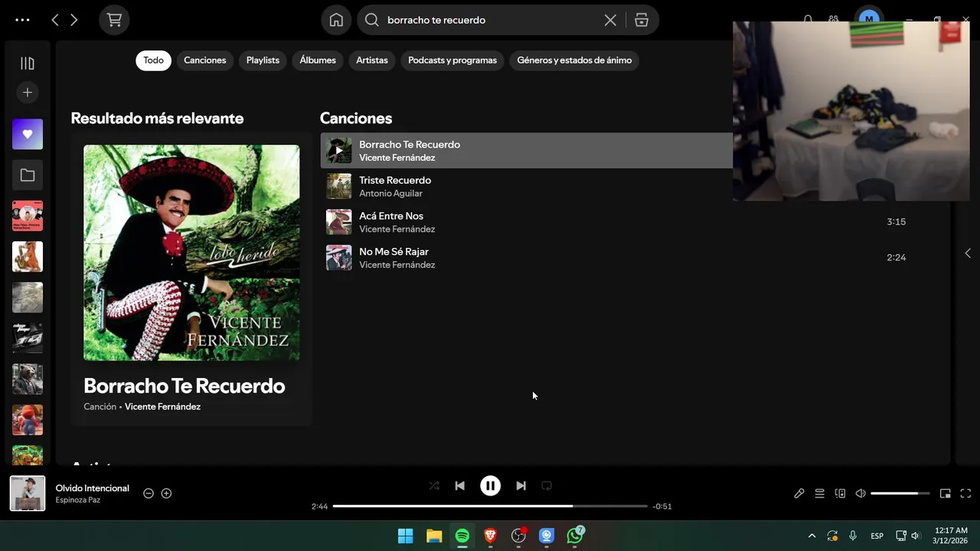Collapse Your Library sidebar icon
Screen dimensions: 980x551
(28, 64)
